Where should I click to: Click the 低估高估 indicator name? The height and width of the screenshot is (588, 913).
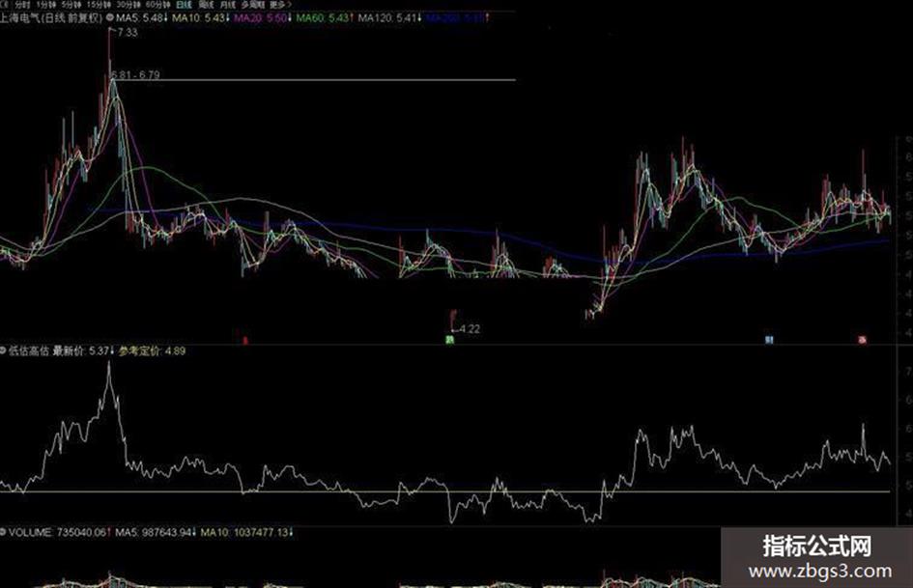(x=29, y=350)
